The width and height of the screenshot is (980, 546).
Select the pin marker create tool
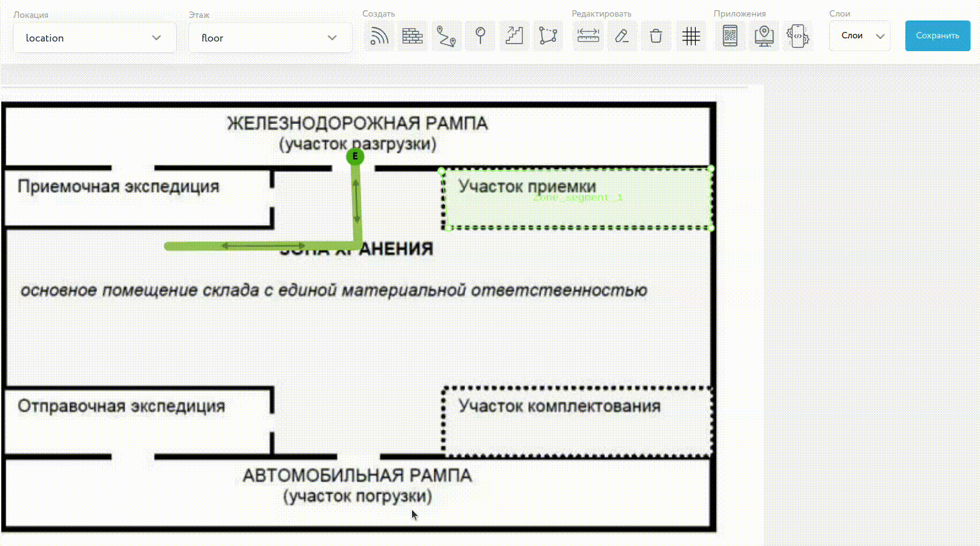[480, 36]
